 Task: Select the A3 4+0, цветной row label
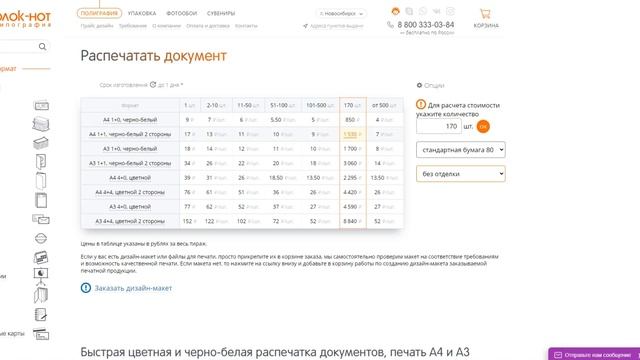130,207
